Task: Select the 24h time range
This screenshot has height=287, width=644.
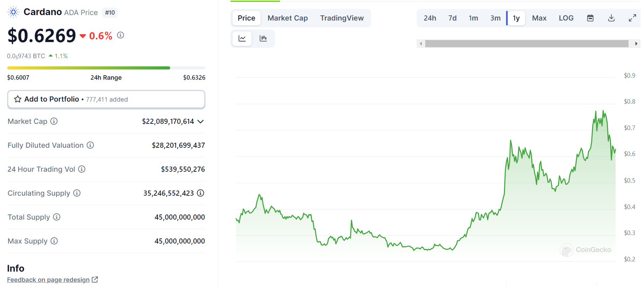Action: 430,18
